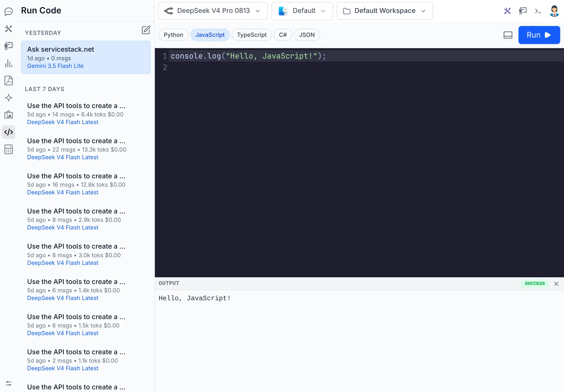Click the LAST 7 DAYS section label
564x392 pixels.
(44, 89)
